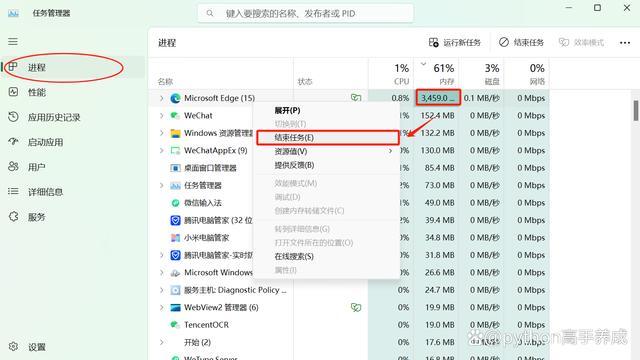Screen dimensions: 640x360
Task: Expand the 任务管理器 process row
Action: coord(162,185)
